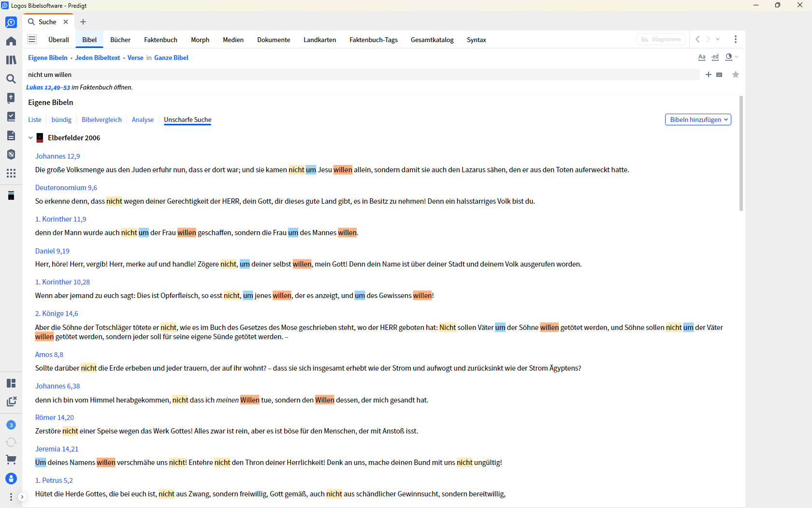Open the pinned book cover shortcut in the sidebar

click(x=11, y=195)
